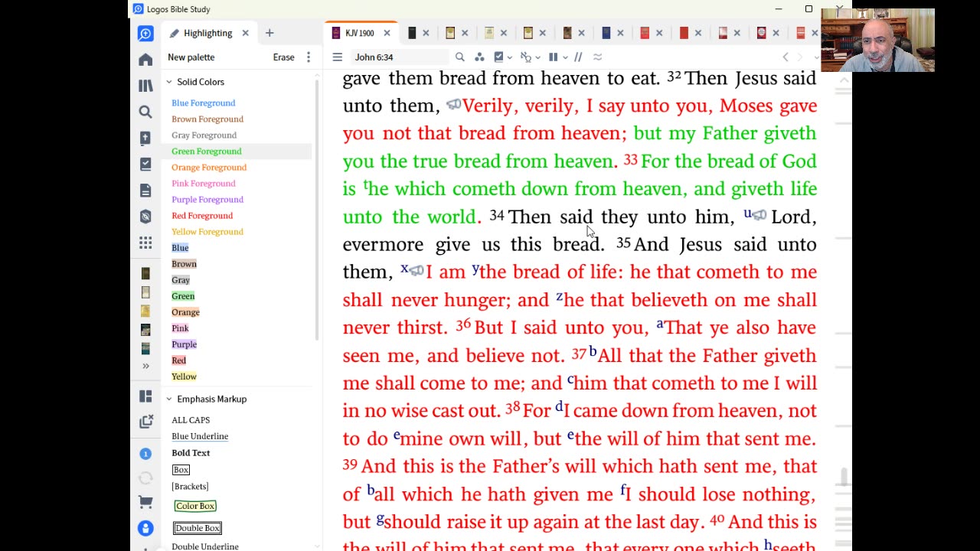This screenshot has height=551, width=980.
Task: Select Blue Underline markup
Action: coord(200,436)
